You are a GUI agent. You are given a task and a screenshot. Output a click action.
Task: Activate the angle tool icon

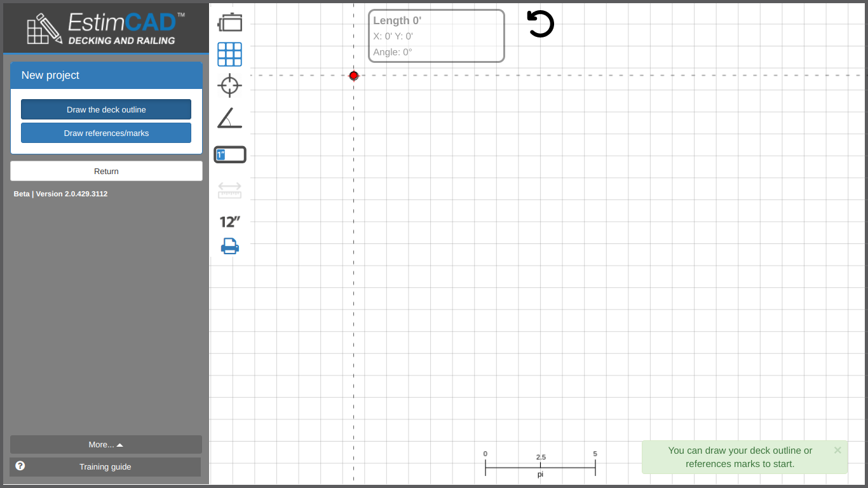229,118
